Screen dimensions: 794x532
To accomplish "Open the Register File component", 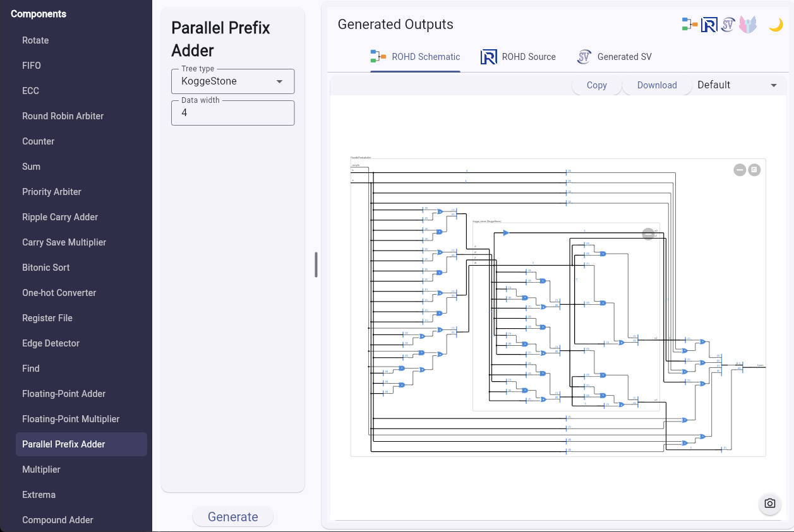I will (x=81, y=318).
